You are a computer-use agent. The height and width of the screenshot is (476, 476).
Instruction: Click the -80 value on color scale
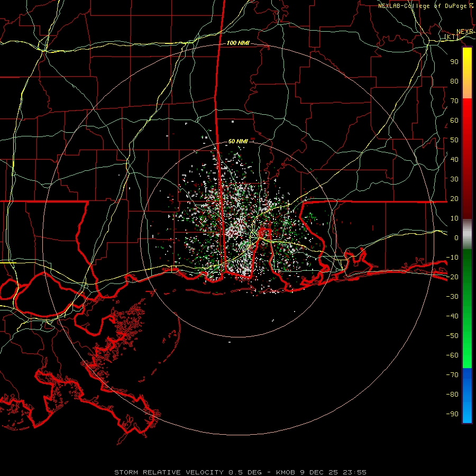(452, 395)
